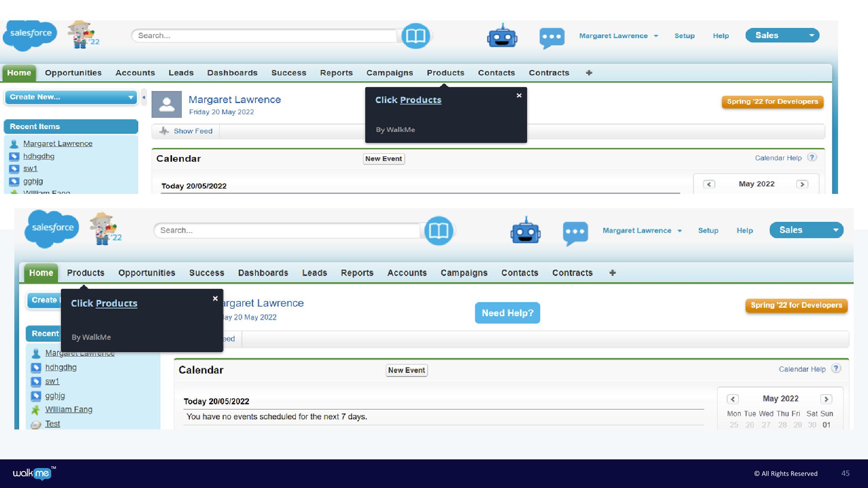Select the Contacts tab in menu bar
The width and height of the screenshot is (868, 488).
[x=496, y=73]
